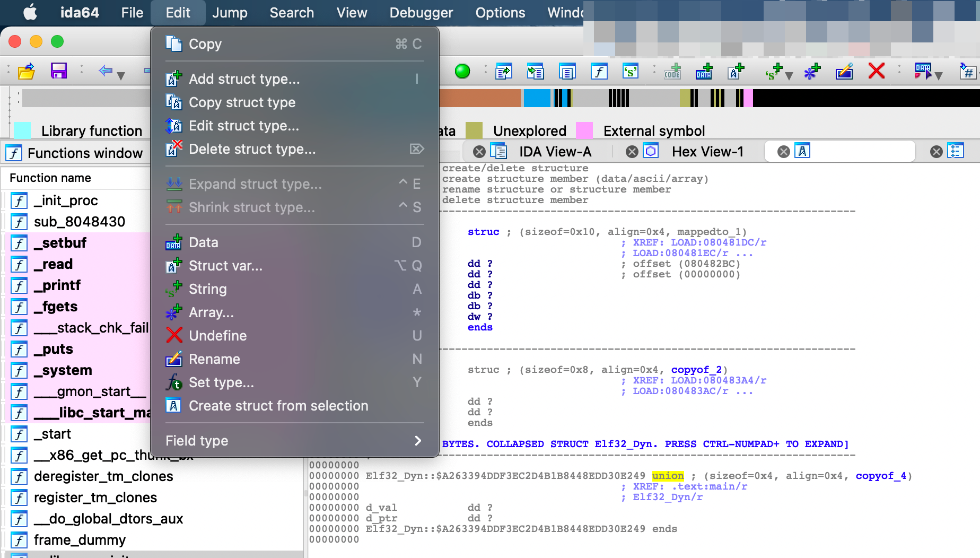Click the orange segment in navigation band

(480, 98)
